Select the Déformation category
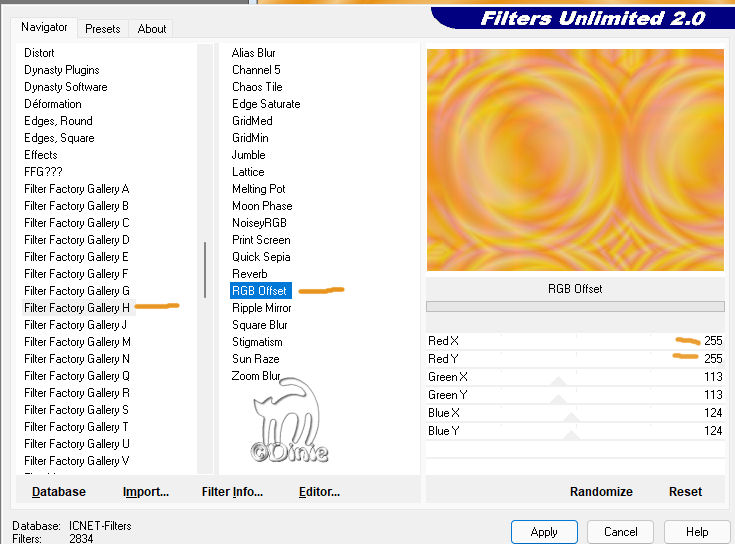This screenshot has width=735, height=544. [52, 104]
